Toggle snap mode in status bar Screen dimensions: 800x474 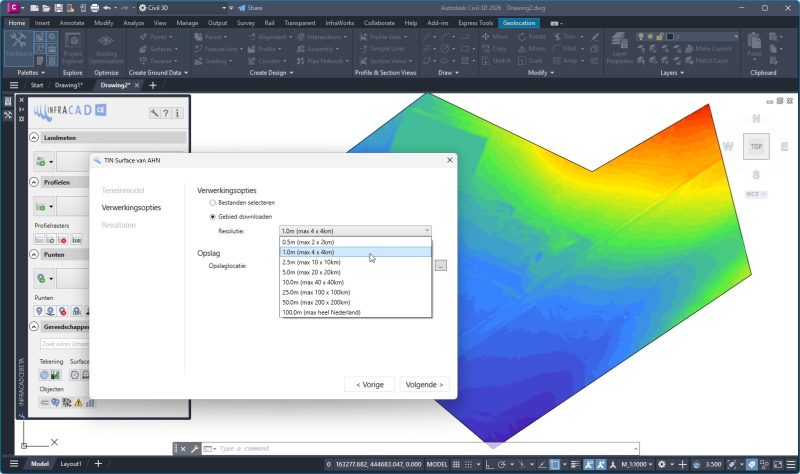[468, 464]
